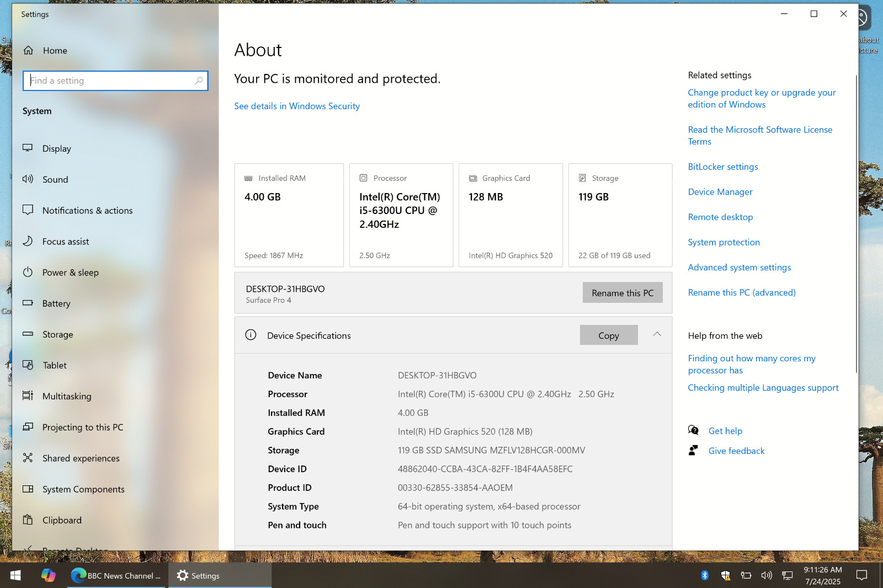883x588 pixels.
Task: Open System Components icon
Action: click(x=28, y=489)
